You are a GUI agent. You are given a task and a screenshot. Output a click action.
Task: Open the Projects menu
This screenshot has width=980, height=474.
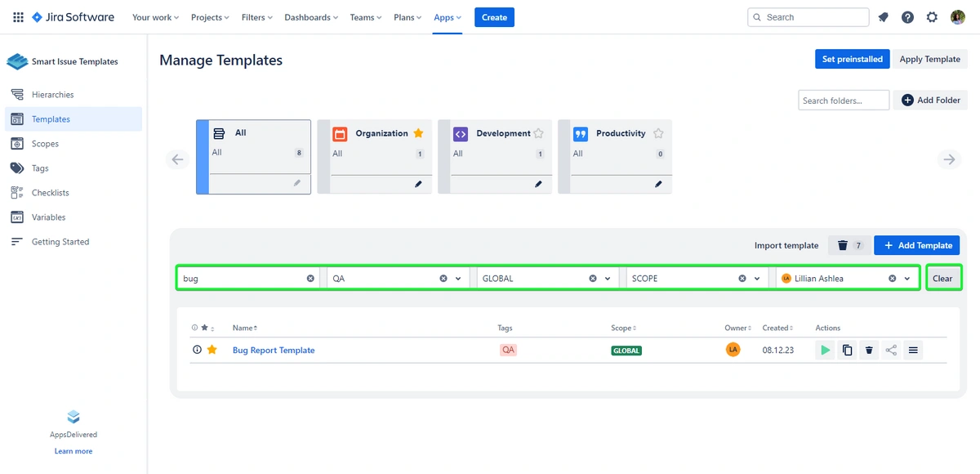[x=210, y=17]
